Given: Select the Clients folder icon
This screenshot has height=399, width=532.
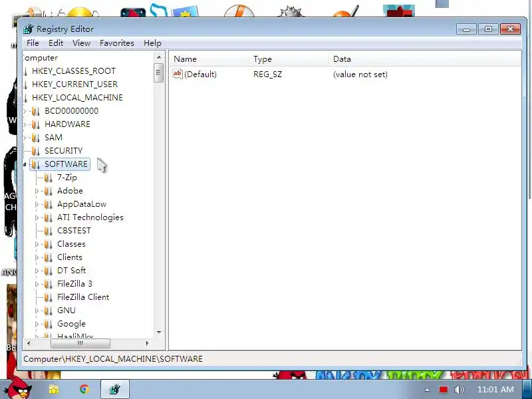Looking at the screenshot, I should tap(48, 257).
